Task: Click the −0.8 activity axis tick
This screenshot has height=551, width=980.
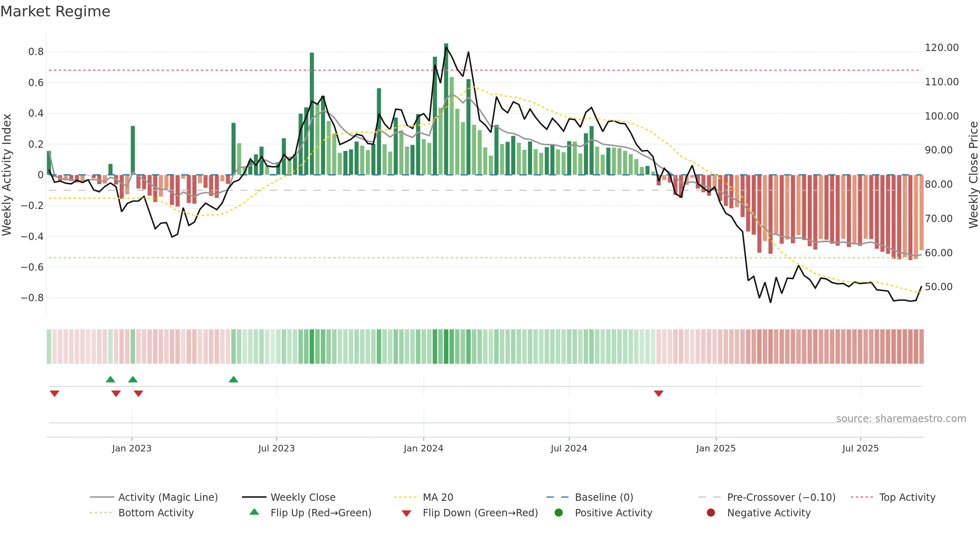Action: (x=32, y=298)
